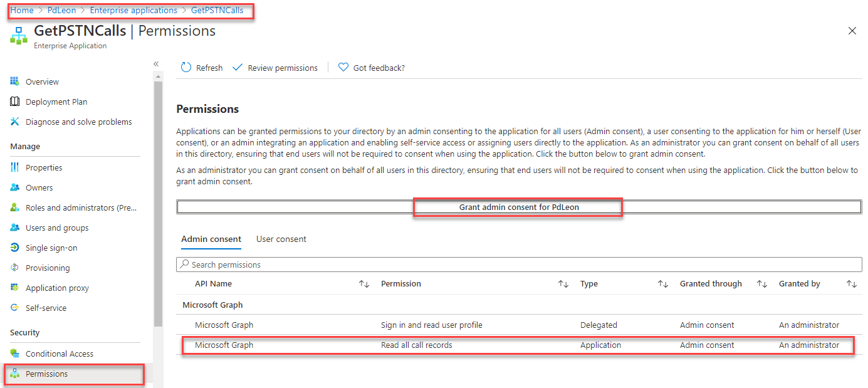Select the Admin consent tab
This screenshot has width=868, height=388.
(x=211, y=239)
